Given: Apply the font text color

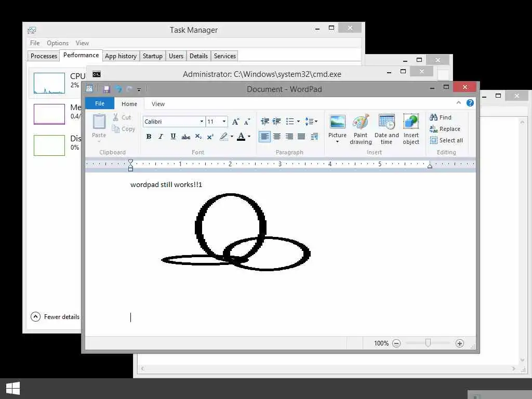Looking at the screenshot, I should click(x=241, y=137).
